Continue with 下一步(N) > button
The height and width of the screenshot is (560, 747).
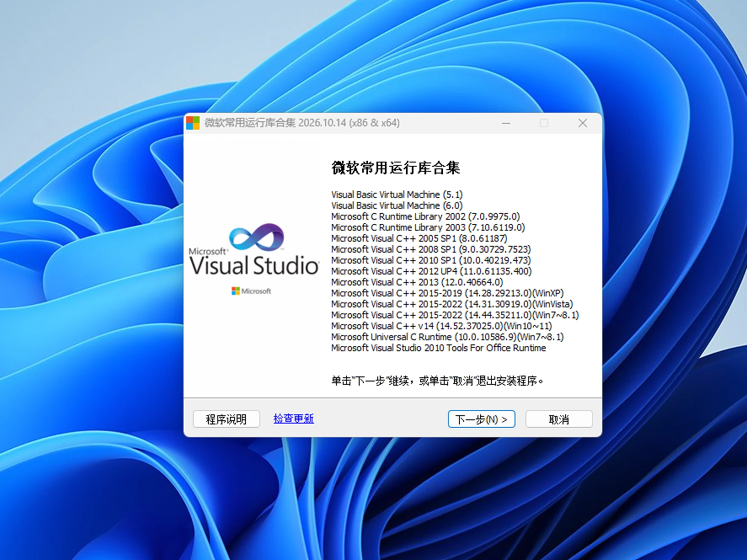(481, 419)
